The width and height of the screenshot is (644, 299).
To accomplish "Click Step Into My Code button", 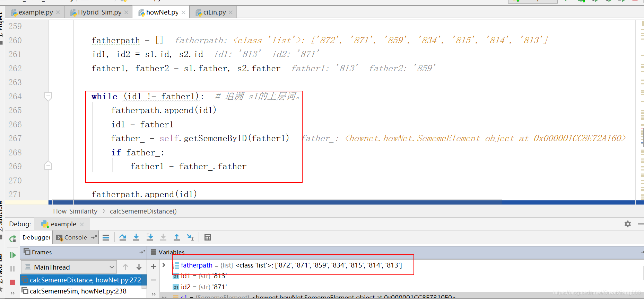I will click(150, 237).
